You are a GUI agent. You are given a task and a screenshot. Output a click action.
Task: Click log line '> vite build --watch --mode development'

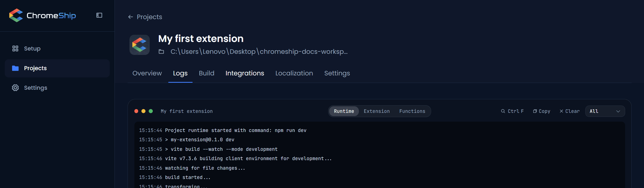221,149
